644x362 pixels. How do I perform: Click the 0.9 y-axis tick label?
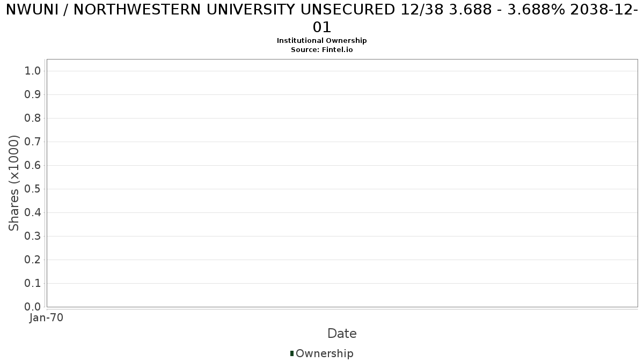pyautogui.click(x=33, y=95)
